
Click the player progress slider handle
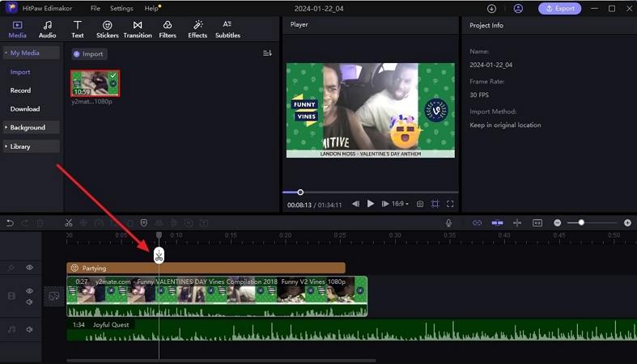(300, 192)
